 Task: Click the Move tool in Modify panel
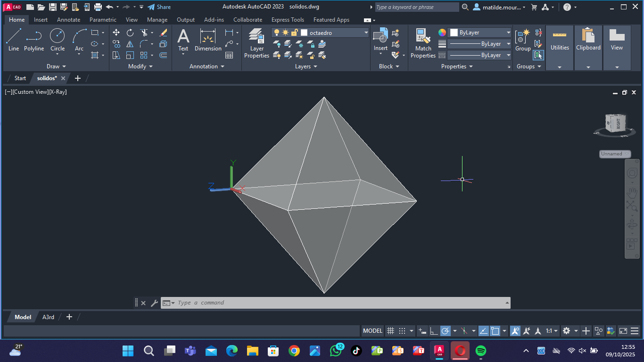(116, 33)
